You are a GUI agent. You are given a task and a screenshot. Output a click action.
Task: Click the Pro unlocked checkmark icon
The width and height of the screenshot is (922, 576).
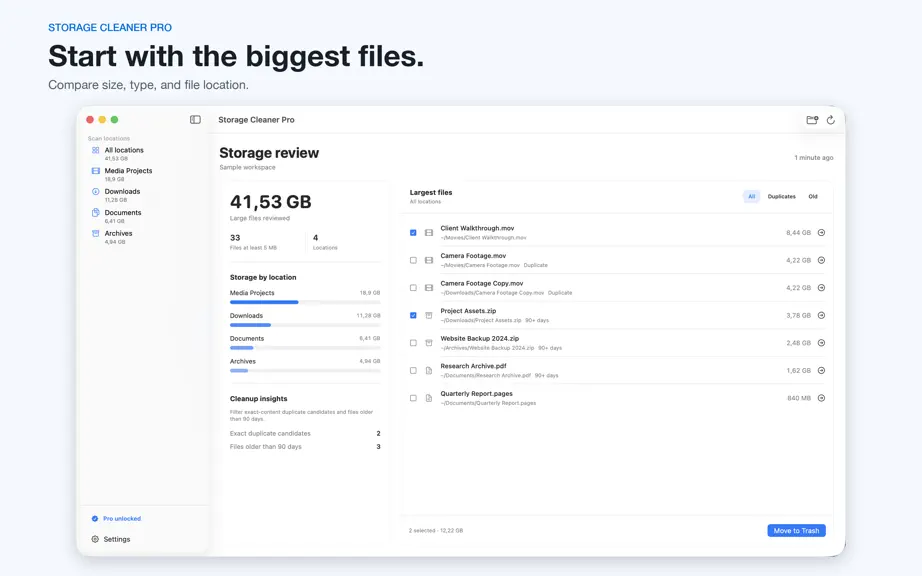coord(95,518)
